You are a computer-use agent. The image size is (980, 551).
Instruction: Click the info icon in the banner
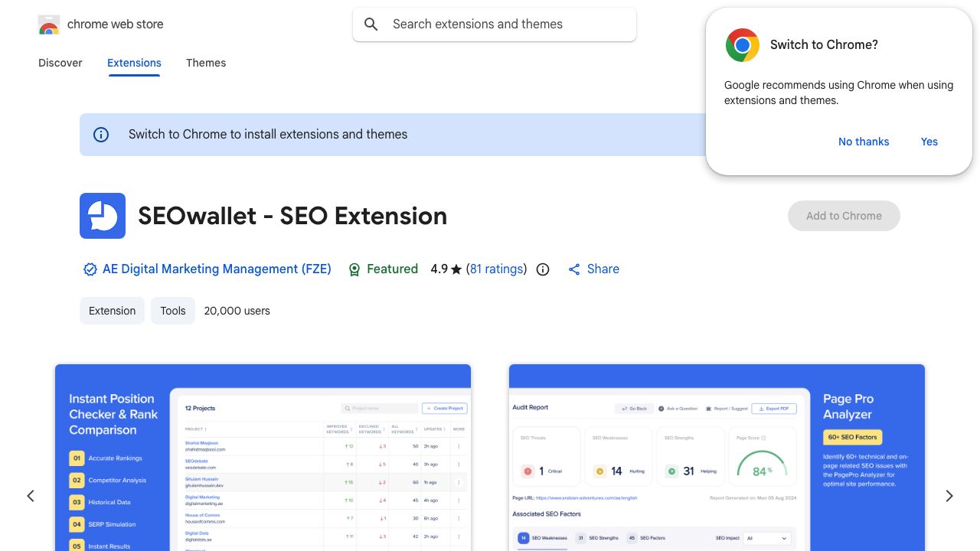101,135
